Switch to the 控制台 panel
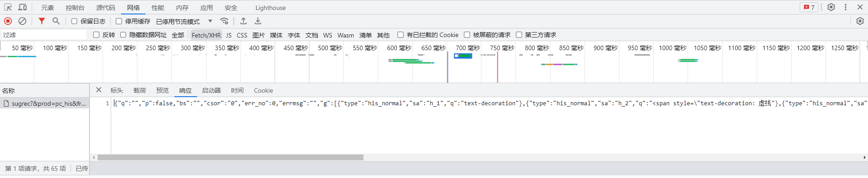 tap(75, 8)
